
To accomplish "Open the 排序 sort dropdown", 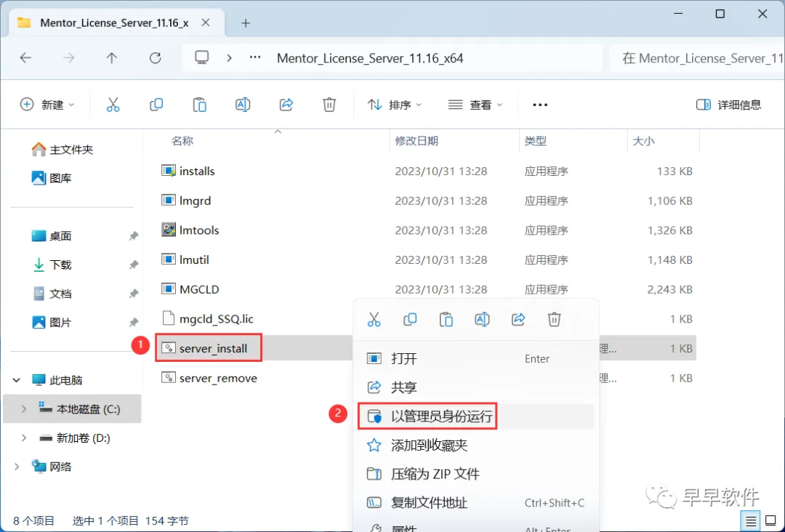I will 395,105.
